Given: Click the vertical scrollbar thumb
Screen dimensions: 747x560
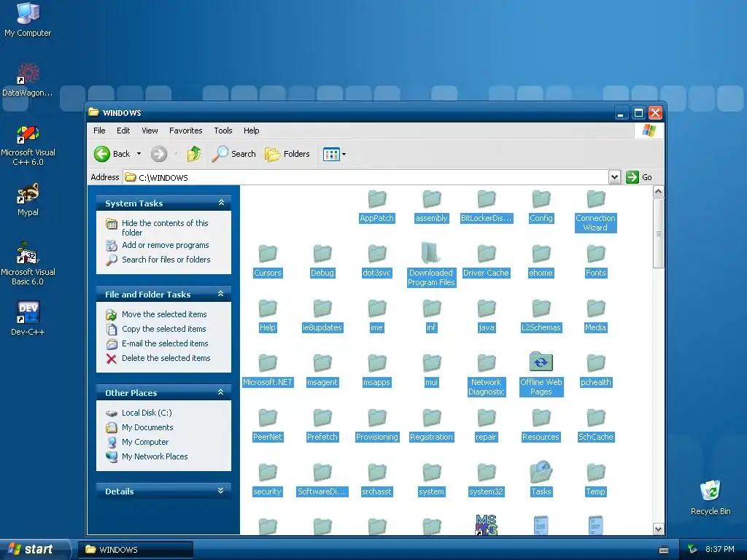Looking at the screenshot, I should [659, 233].
